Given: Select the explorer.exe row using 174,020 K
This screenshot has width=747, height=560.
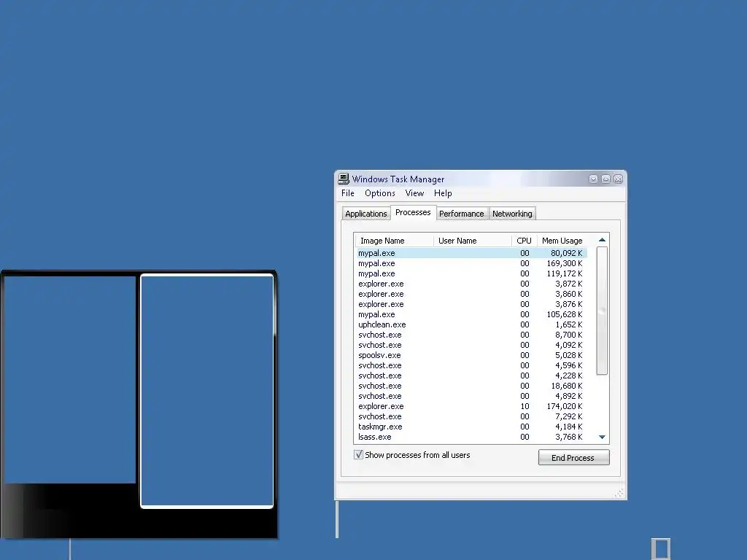Looking at the screenshot, I should (x=472, y=407).
